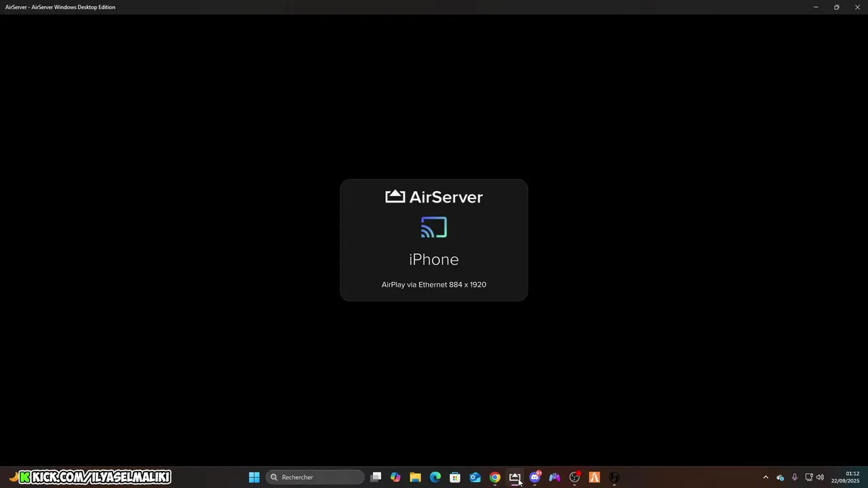Screen dimensions: 868x488
Task: Click the AirServer window title text
Action: pos(60,7)
